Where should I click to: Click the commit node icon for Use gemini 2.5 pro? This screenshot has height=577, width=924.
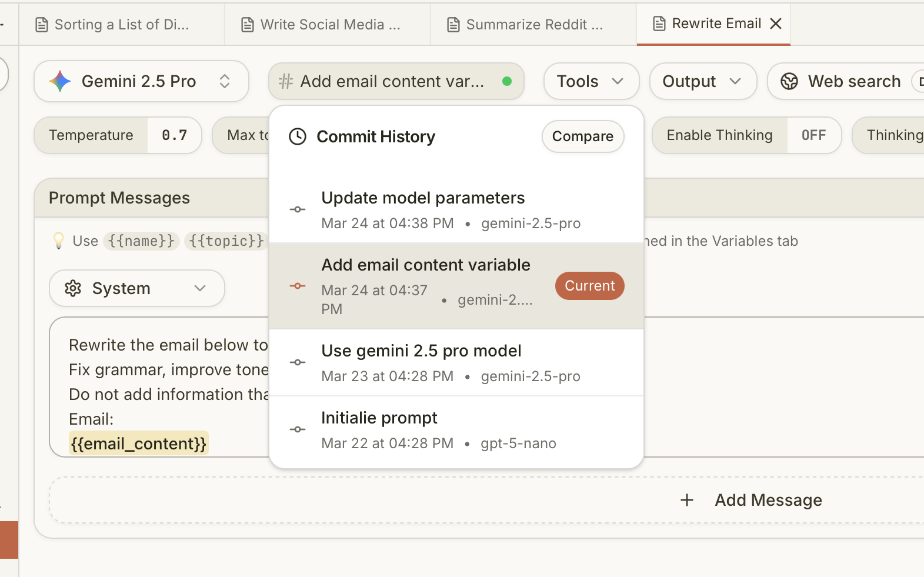click(x=298, y=362)
